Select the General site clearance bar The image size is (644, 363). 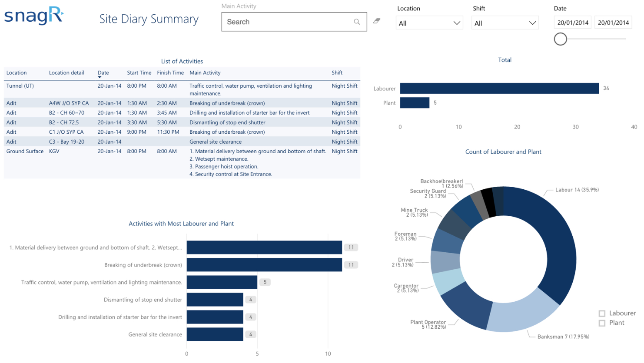(215, 334)
